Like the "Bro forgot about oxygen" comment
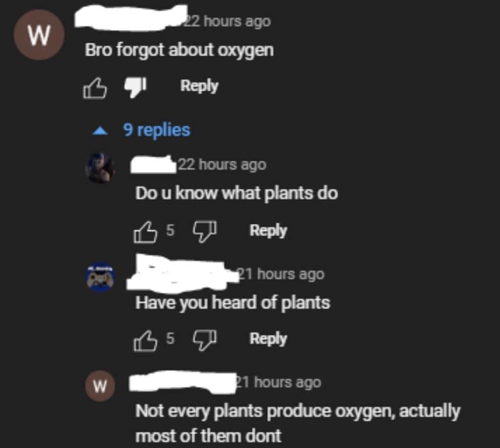 click(94, 88)
